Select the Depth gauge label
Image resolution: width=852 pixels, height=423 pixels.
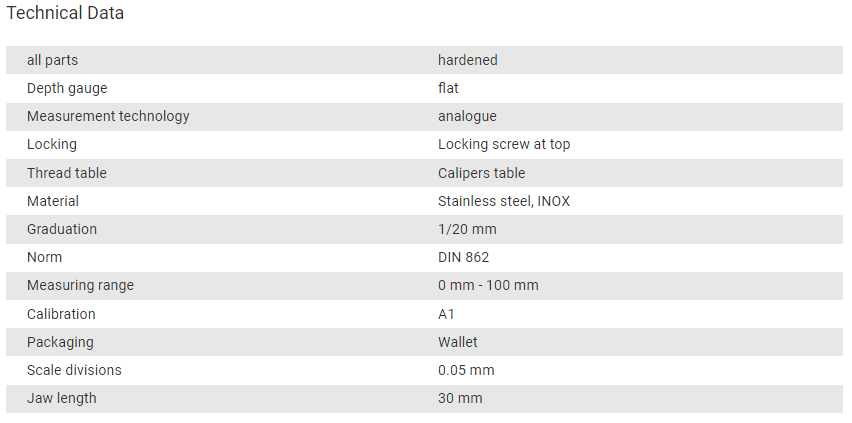click(x=67, y=88)
